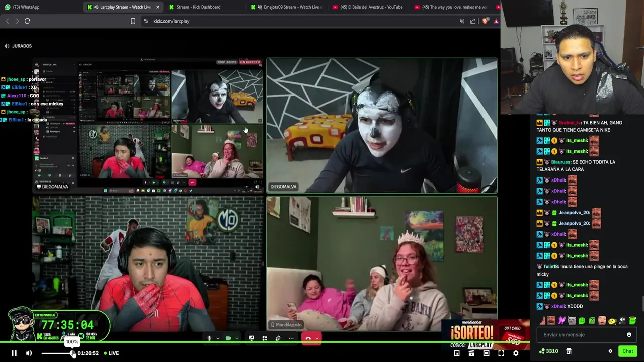Click the green Chat send button
The width and height of the screenshot is (644, 362).
point(628,351)
